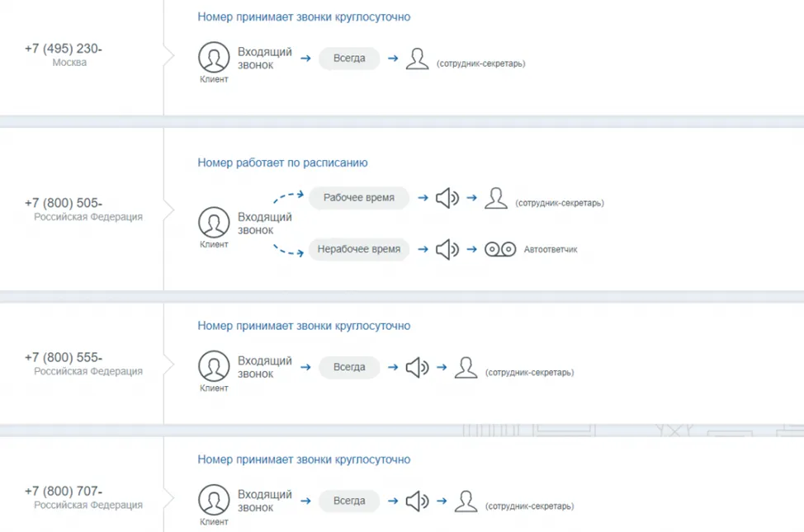Click the Рабочее время schedule pill
This screenshot has height=532, width=804.
358,198
